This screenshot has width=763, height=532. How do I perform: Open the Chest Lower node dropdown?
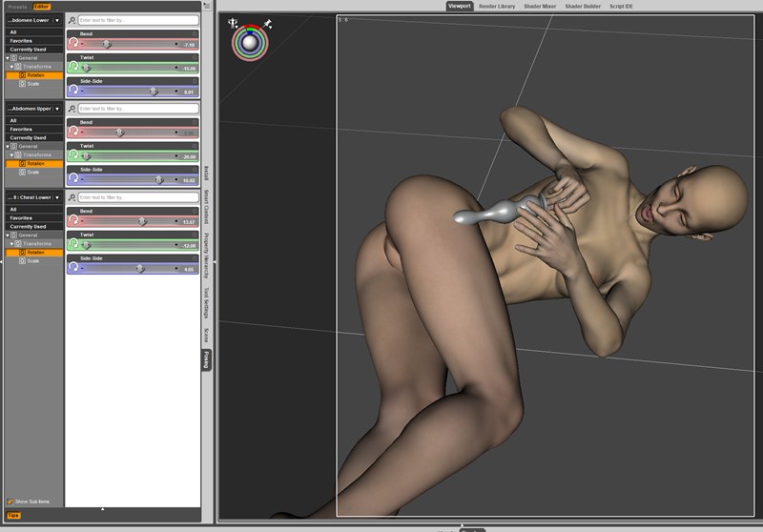coord(57,197)
